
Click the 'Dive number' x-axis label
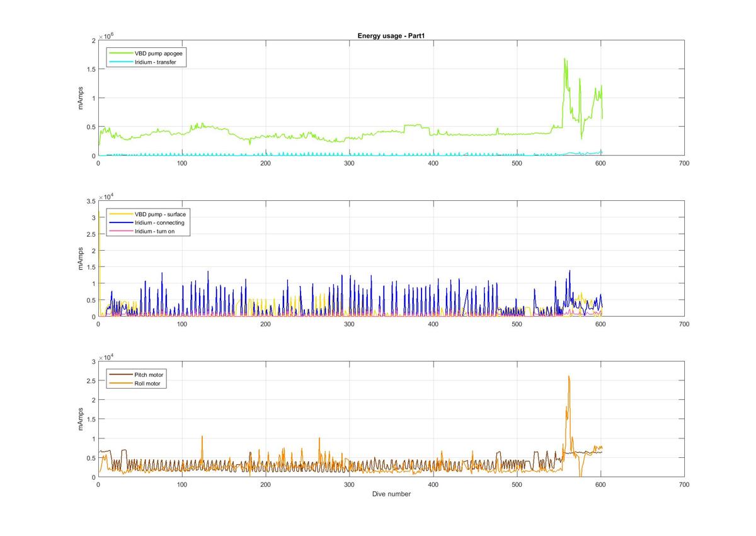click(x=391, y=494)
